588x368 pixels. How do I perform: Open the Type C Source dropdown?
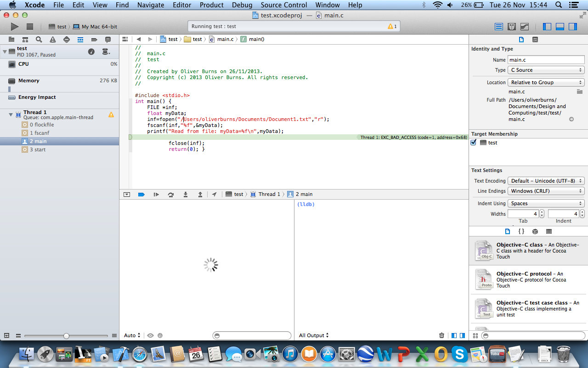pyautogui.click(x=546, y=70)
